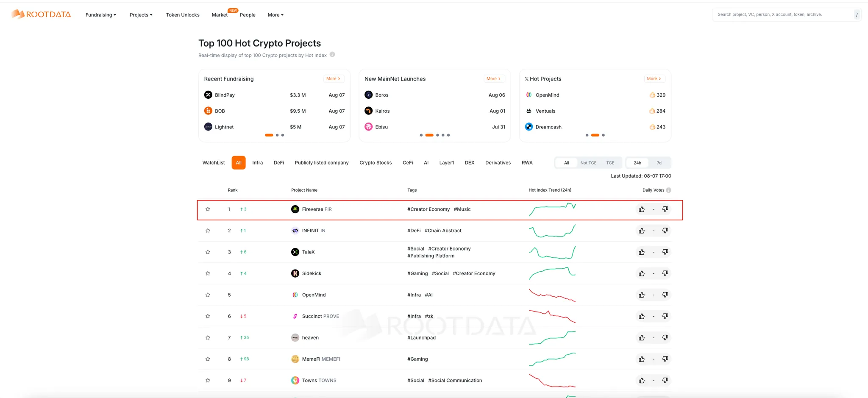
Task: Open the BlindPay fundraising entry
Action: [225, 95]
